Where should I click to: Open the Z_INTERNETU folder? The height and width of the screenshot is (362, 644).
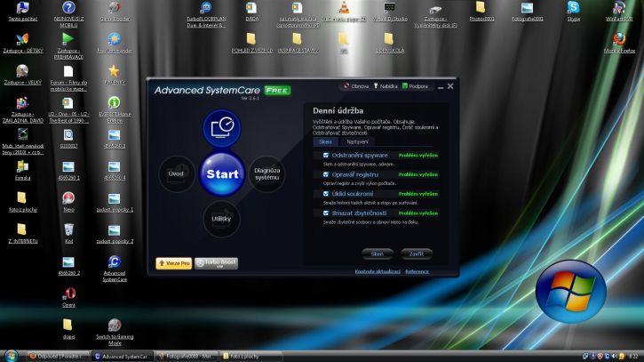22,234
